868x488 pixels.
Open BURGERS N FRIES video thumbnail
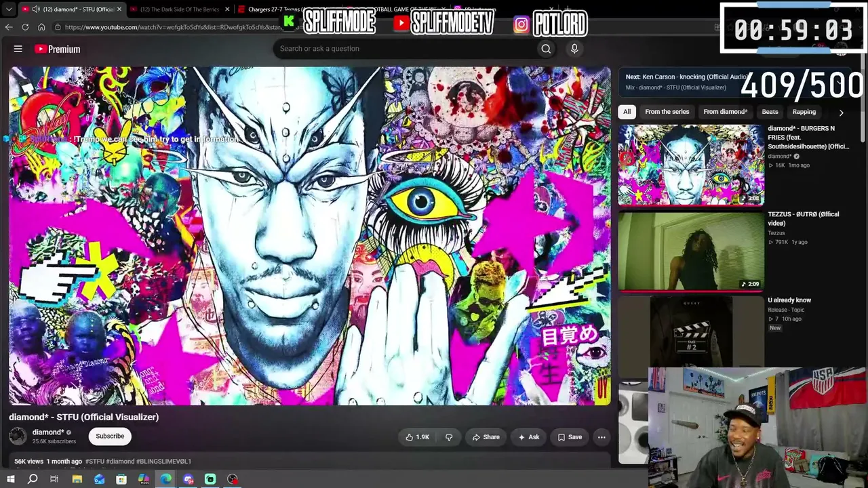pos(691,165)
